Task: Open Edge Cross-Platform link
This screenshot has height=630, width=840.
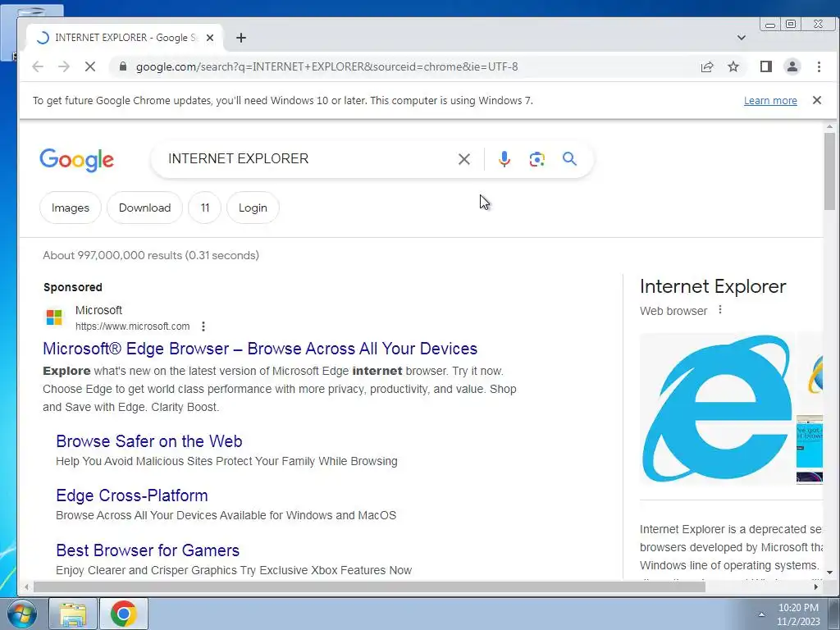Action: coord(132,495)
